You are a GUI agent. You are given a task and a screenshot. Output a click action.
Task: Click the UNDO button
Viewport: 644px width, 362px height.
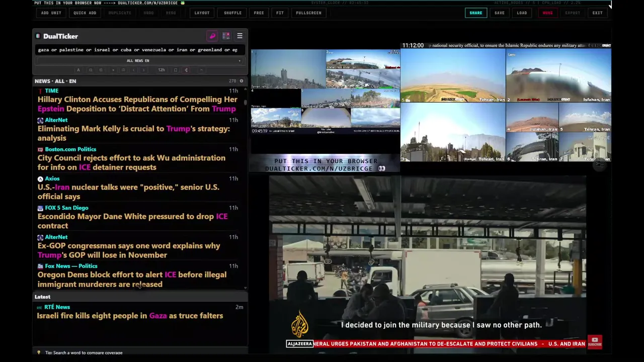pos(149,13)
